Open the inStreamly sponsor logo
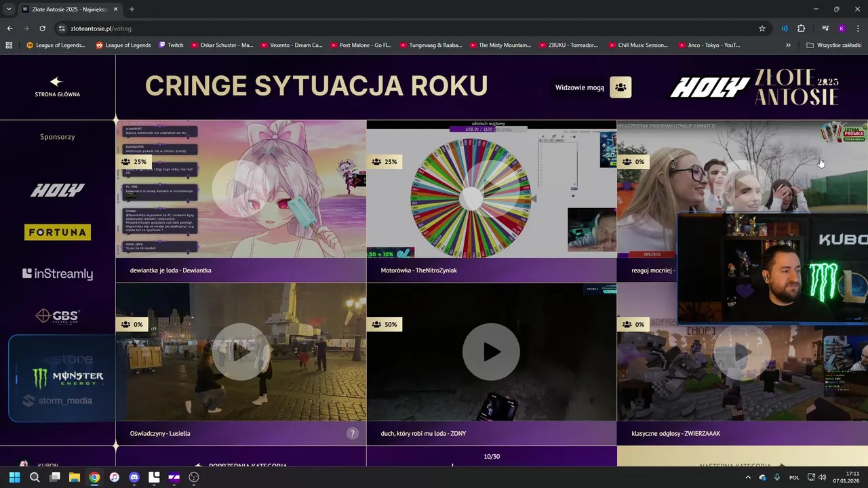The image size is (868, 488). (58, 274)
